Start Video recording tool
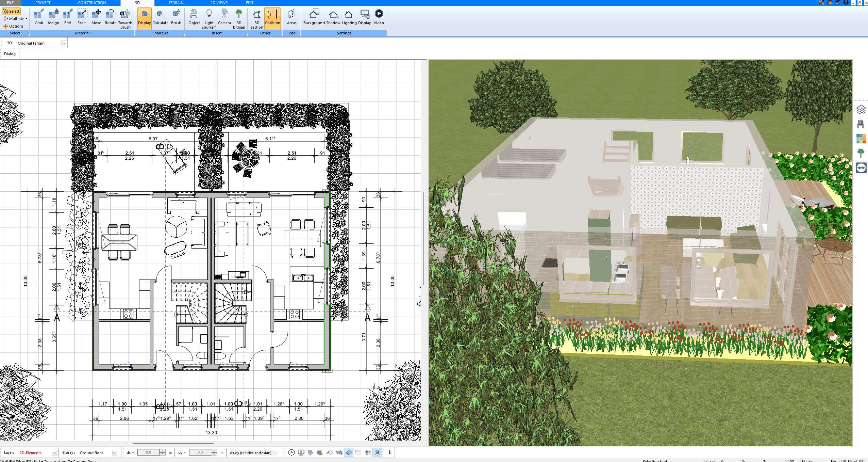Image resolution: width=868 pixels, height=462 pixels. (379, 18)
